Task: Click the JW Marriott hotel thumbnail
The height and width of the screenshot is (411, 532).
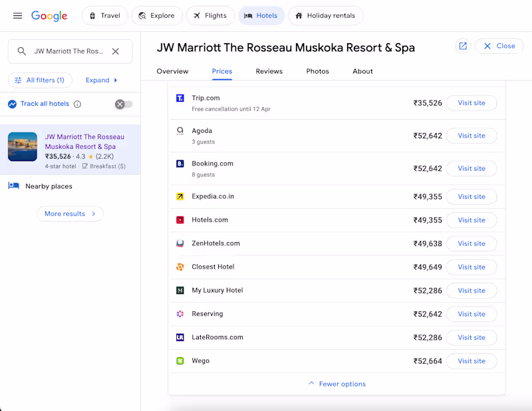Action: click(23, 147)
